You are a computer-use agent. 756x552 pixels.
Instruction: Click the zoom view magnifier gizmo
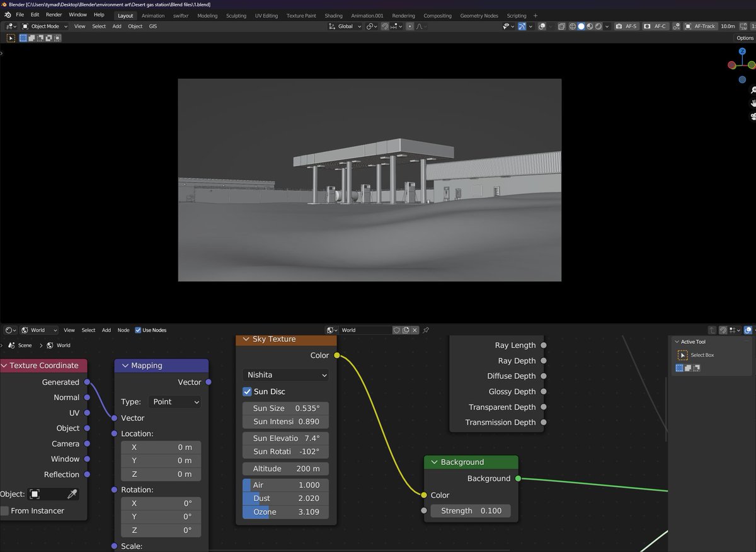pyautogui.click(x=753, y=90)
